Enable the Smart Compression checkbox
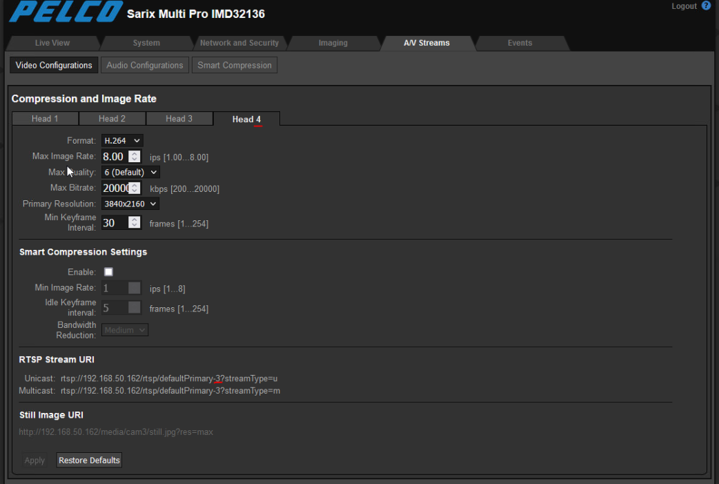The width and height of the screenshot is (719, 484). (108, 272)
